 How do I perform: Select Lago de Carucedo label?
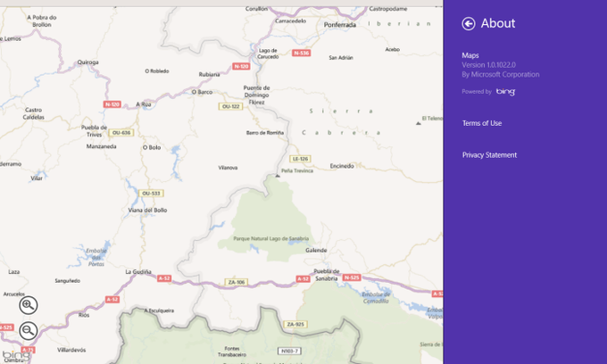pos(268,54)
